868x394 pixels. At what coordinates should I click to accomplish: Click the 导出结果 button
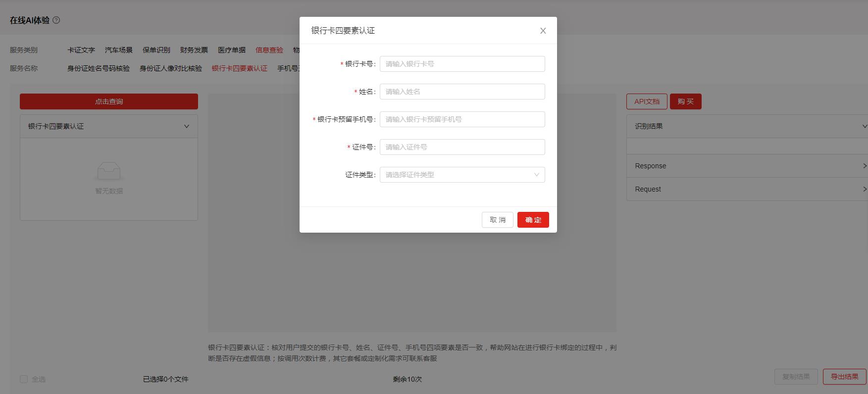pyautogui.click(x=844, y=377)
